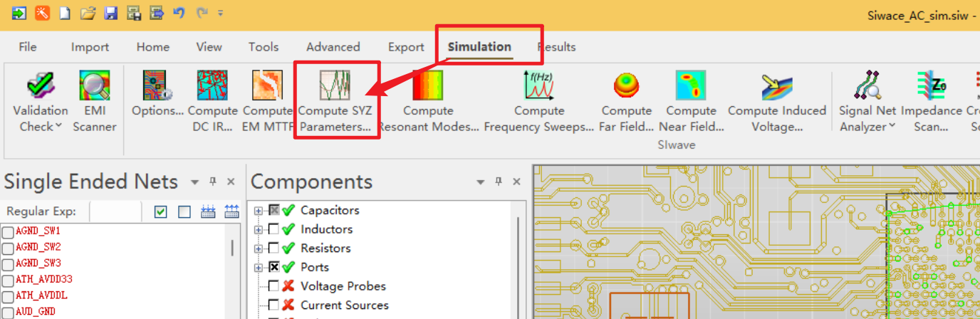Open the View ribbon tab
This screenshot has height=319, width=980.
point(209,47)
